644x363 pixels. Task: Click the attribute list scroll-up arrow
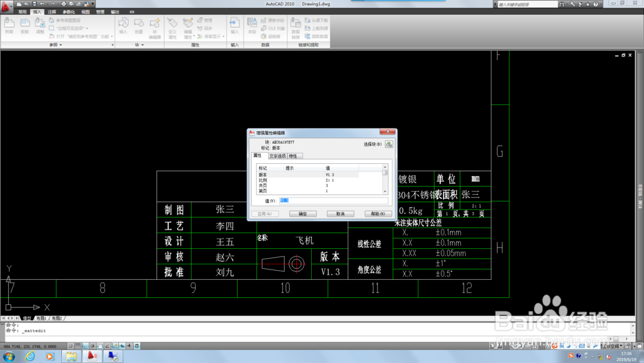click(x=385, y=167)
